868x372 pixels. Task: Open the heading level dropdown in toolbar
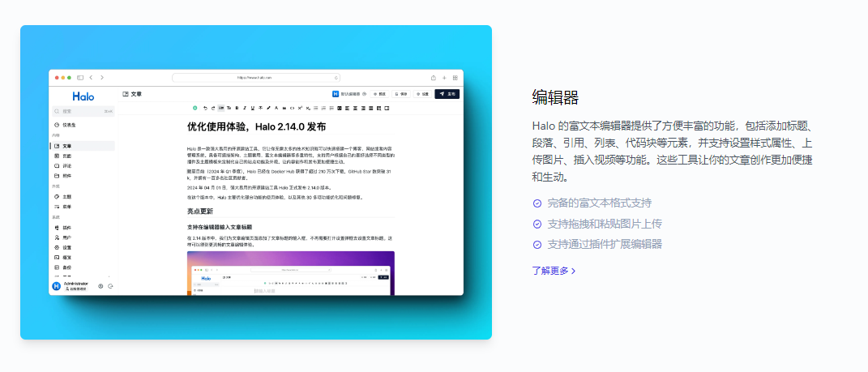221,108
